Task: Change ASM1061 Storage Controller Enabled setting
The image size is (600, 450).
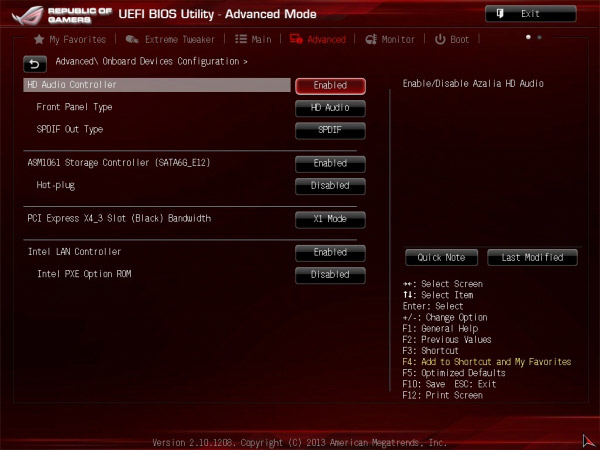Action: click(330, 164)
